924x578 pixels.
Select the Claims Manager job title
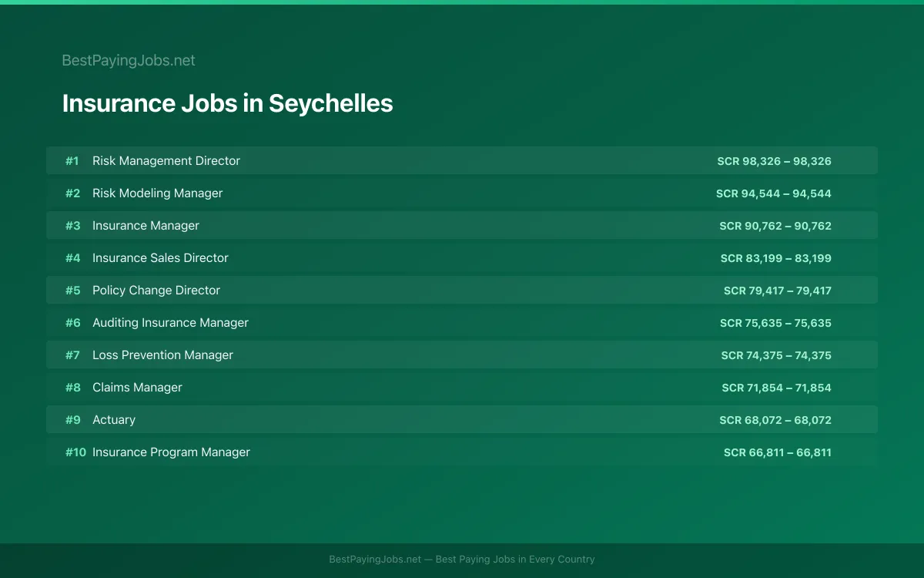137,388
